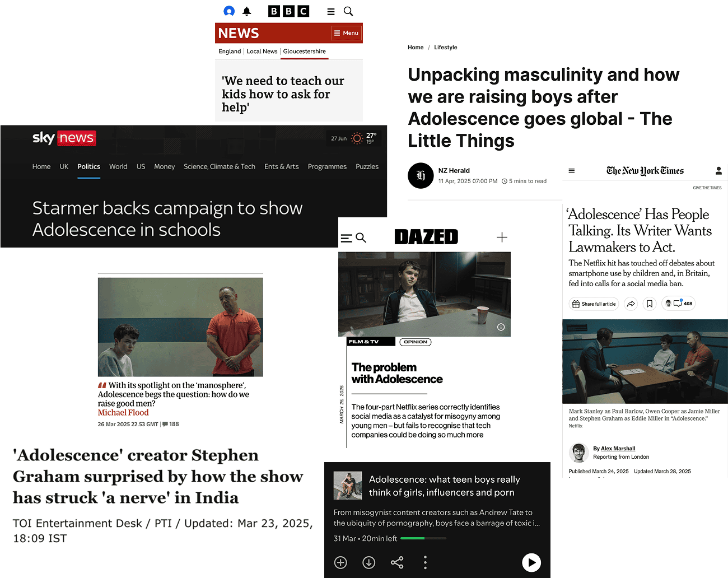Click the Dazed plus icon
The height and width of the screenshot is (578, 728).
click(502, 237)
